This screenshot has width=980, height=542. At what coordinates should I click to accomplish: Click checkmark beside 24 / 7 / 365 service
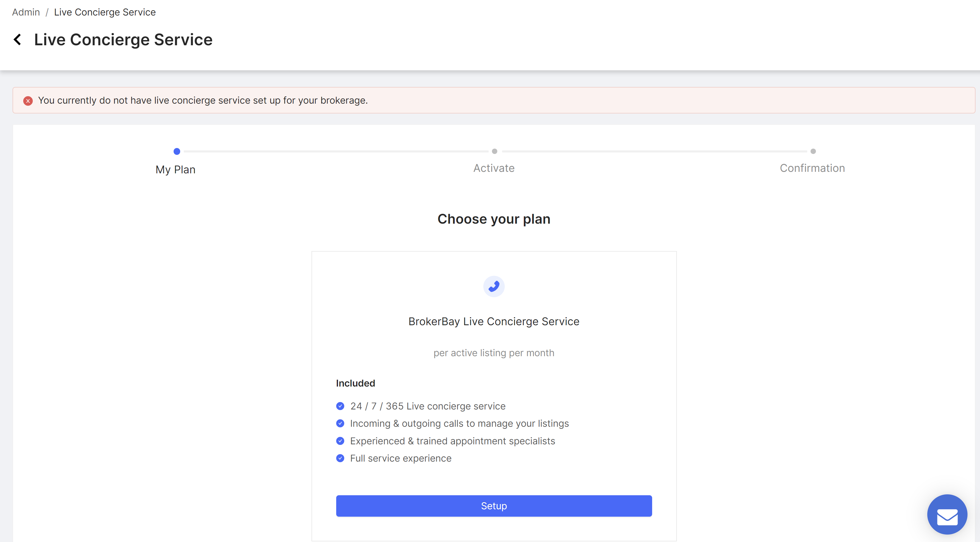[x=340, y=406]
